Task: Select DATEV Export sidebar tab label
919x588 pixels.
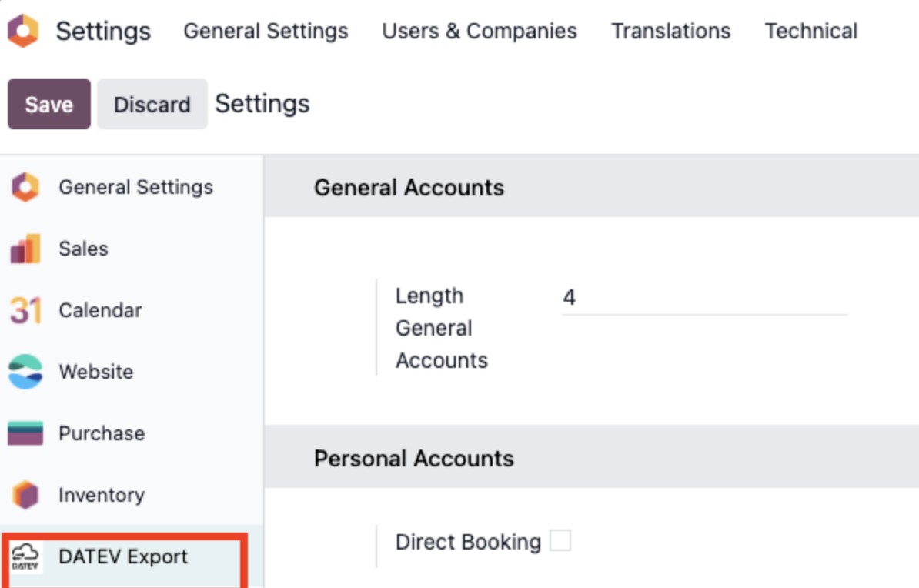Action: (123, 556)
